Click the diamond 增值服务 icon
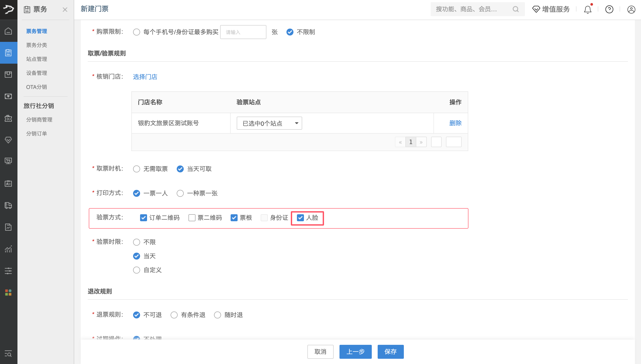The image size is (641, 364). [x=536, y=9]
